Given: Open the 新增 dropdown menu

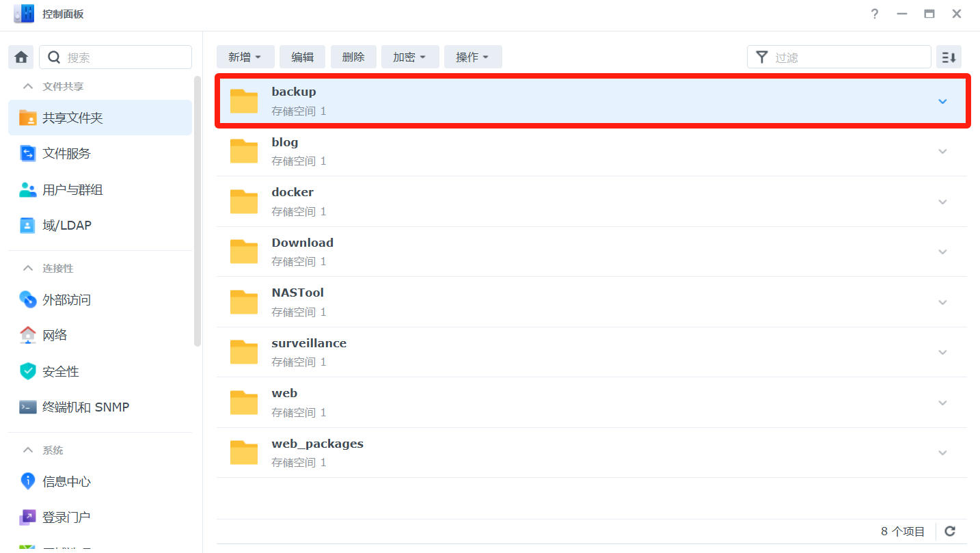Looking at the screenshot, I should coord(245,57).
